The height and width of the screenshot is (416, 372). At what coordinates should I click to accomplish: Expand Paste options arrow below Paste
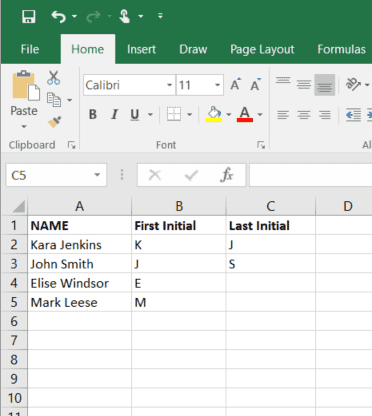[x=24, y=127]
